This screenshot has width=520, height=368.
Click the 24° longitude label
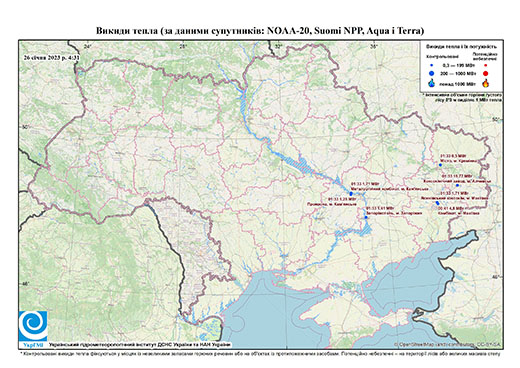pyautogui.click(x=87, y=46)
